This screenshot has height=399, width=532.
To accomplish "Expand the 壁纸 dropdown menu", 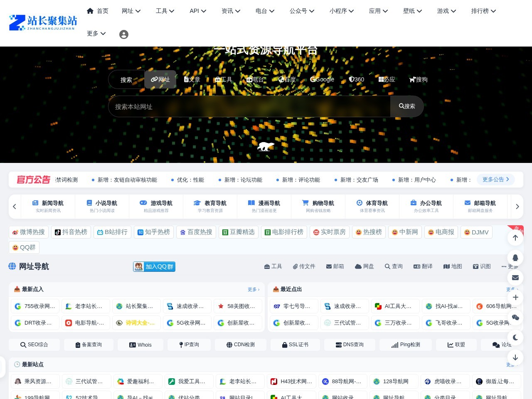I will tap(413, 11).
